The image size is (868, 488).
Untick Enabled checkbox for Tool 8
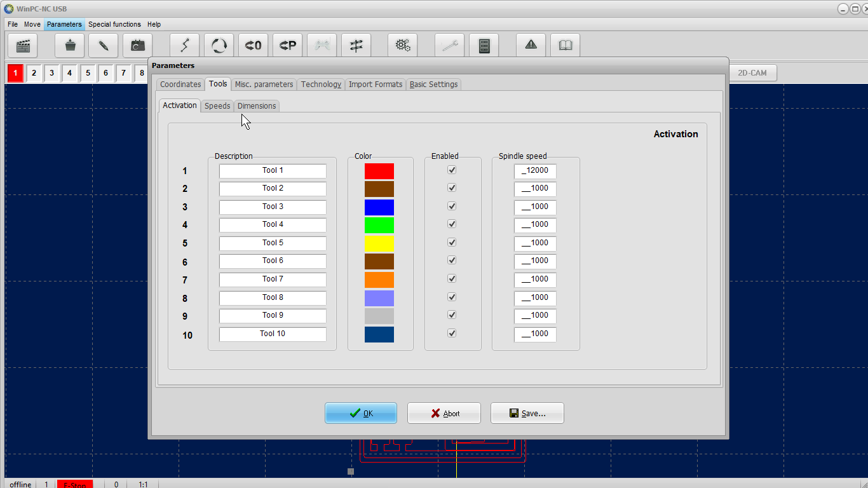click(x=452, y=297)
